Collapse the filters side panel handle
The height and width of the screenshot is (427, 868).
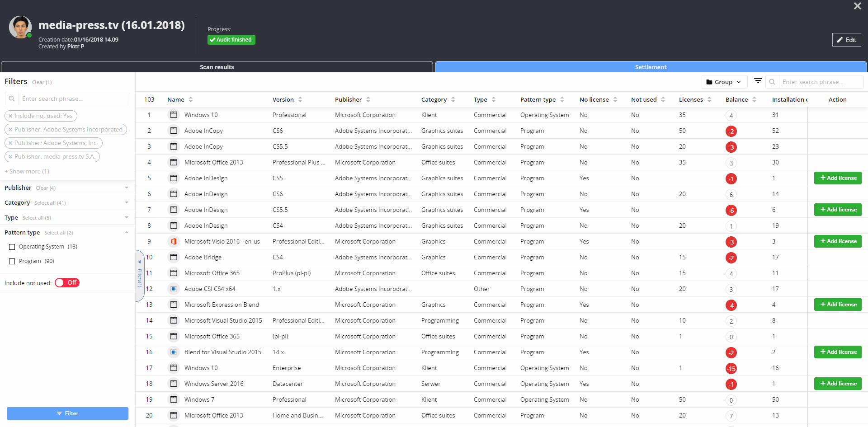(x=140, y=275)
